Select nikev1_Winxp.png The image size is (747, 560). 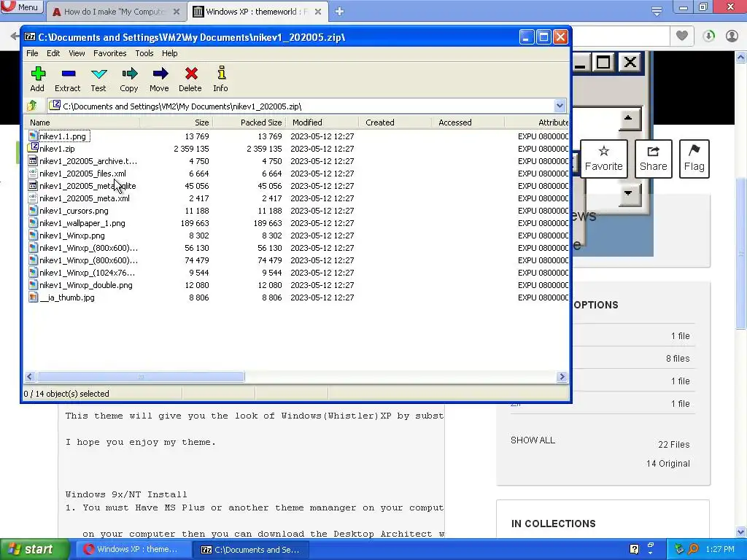click(72, 236)
